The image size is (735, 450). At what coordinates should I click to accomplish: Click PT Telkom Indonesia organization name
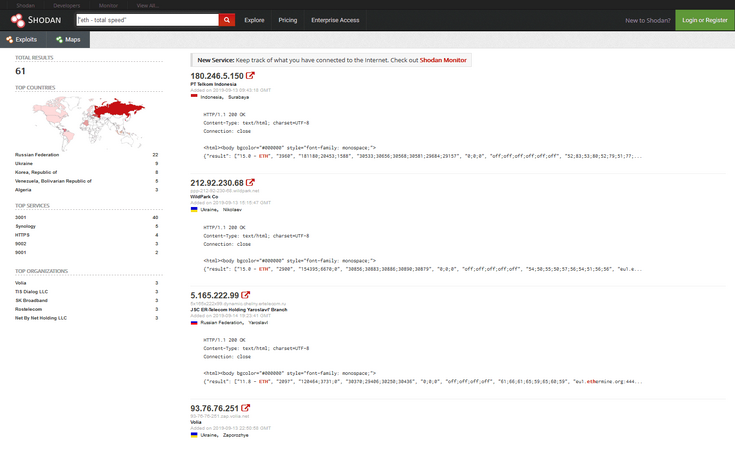coord(213,84)
